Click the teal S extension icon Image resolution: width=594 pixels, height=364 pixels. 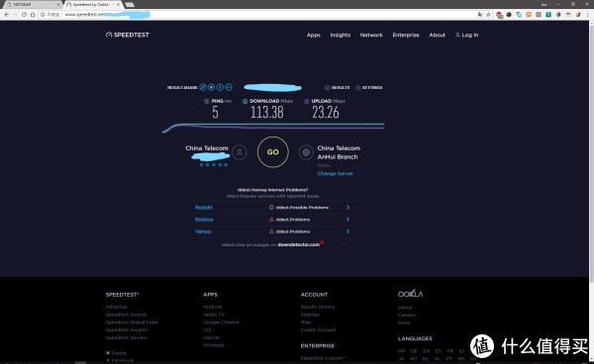point(548,15)
